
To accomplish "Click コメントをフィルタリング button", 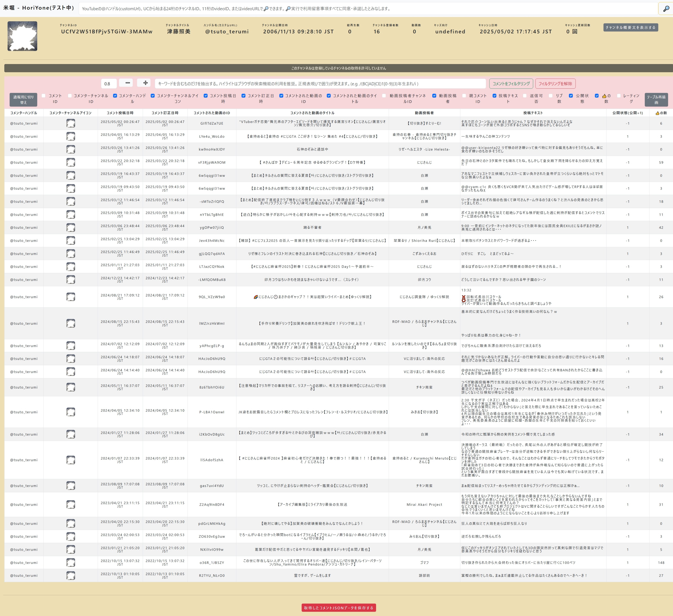I will pos(511,83).
